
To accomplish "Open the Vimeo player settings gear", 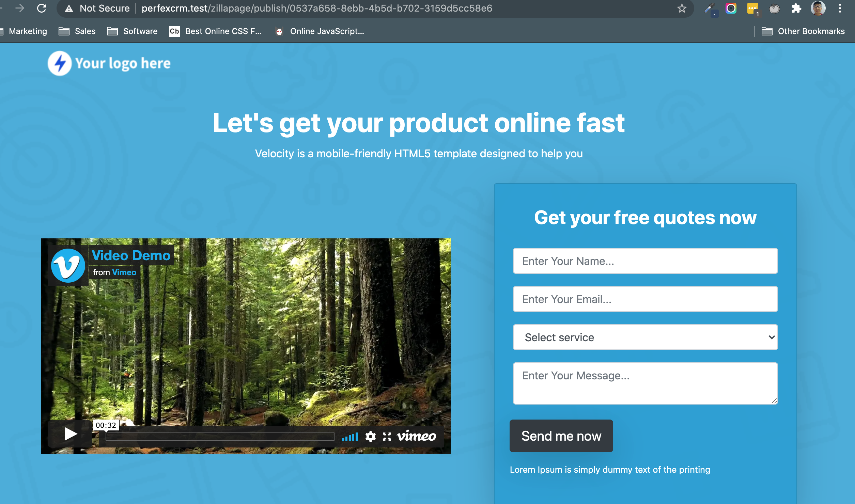I will pos(370,436).
